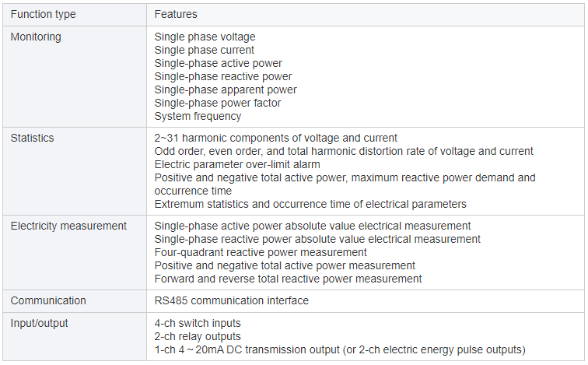Select '2-ch relay outputs' line
Viewport: 588px width, 365px height.
[198, 336]
